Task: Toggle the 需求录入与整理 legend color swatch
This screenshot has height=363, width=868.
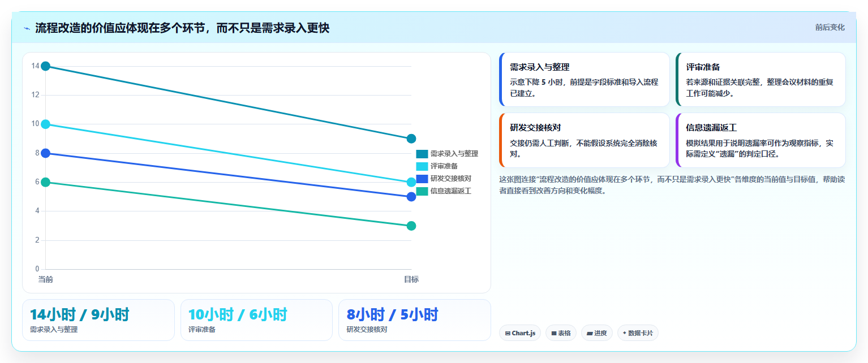Action: pos(422,154)
